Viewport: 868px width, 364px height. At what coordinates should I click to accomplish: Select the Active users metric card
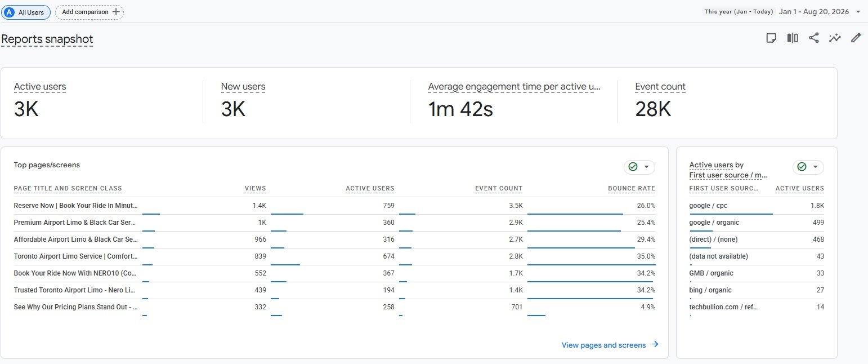coord(102,102)
